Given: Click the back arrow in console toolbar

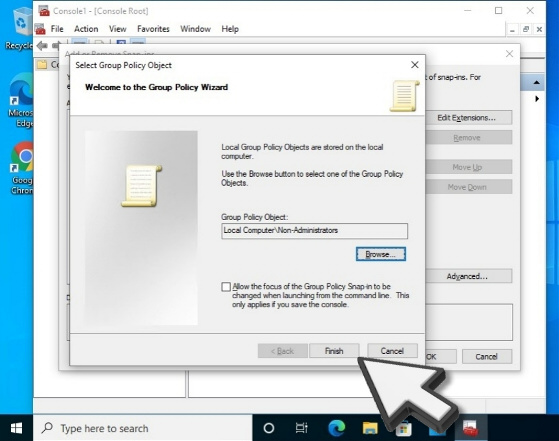Looking at the screenshot, I should (42, 46).
